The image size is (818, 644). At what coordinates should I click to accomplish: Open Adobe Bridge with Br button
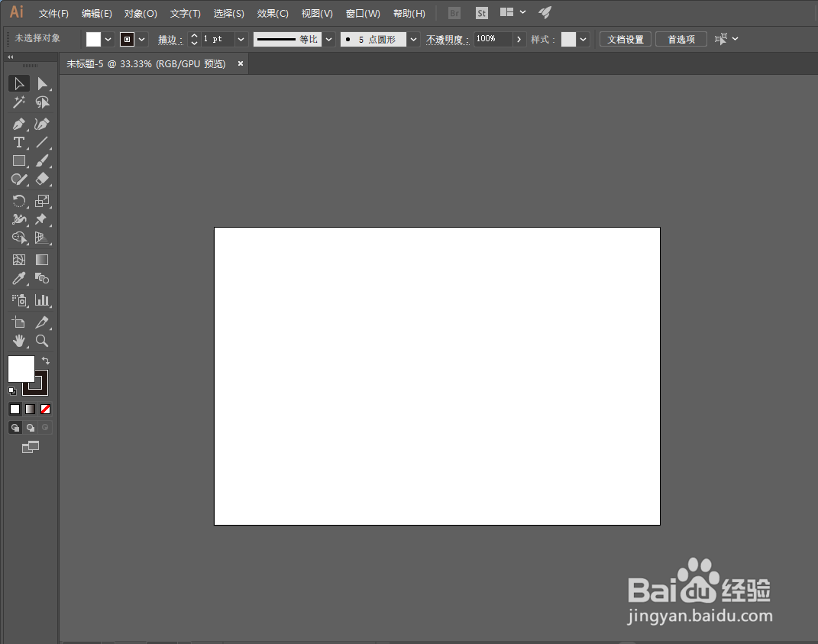(x=454, y=13)
